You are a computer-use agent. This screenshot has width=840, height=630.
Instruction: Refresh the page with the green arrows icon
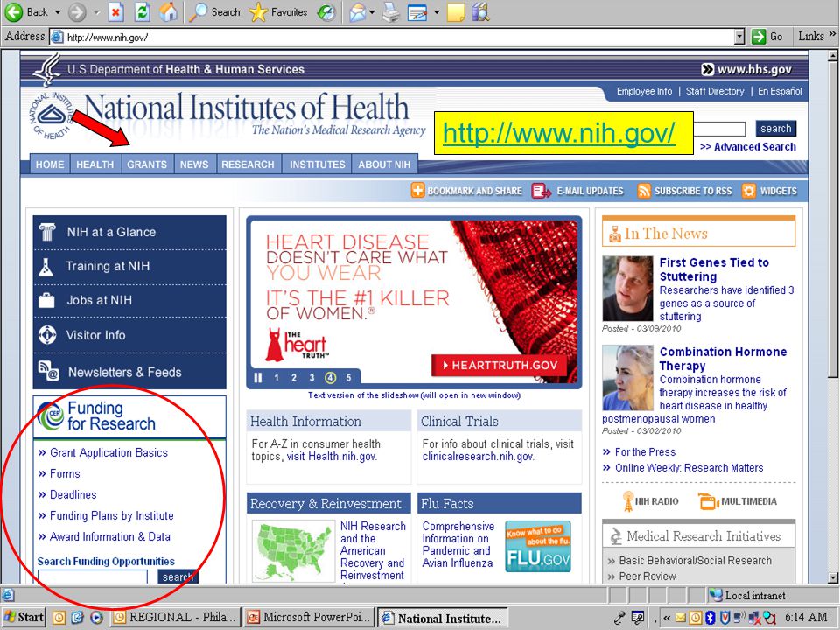pyautogui.click(x=142, y=11)
